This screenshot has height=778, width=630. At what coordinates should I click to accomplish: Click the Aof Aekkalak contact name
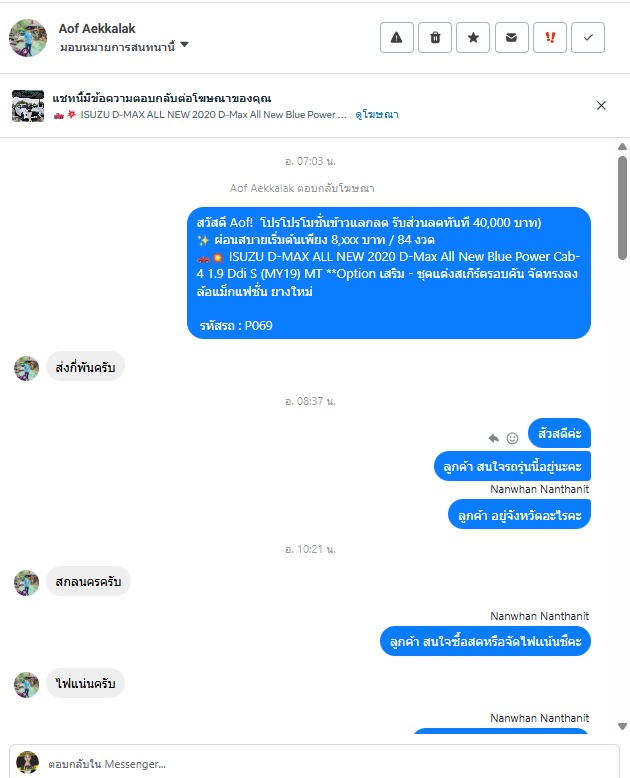pyautogui.click(x=97, y=29)
